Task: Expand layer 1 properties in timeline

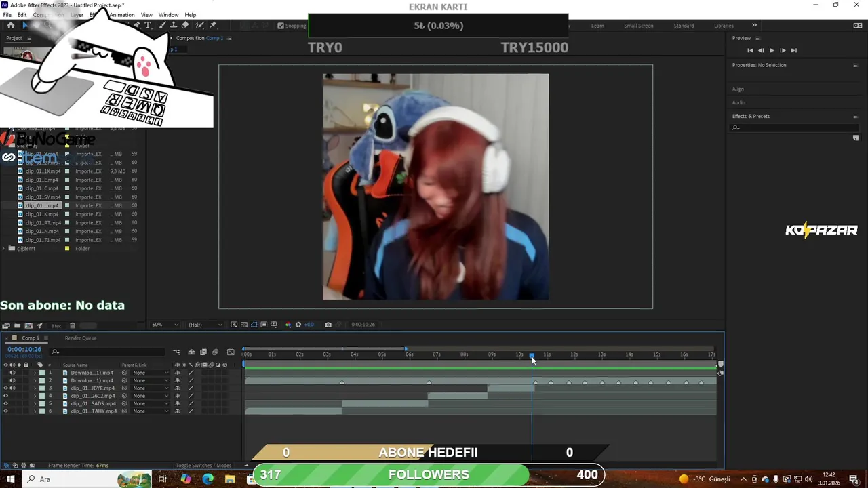Action: 35,373
